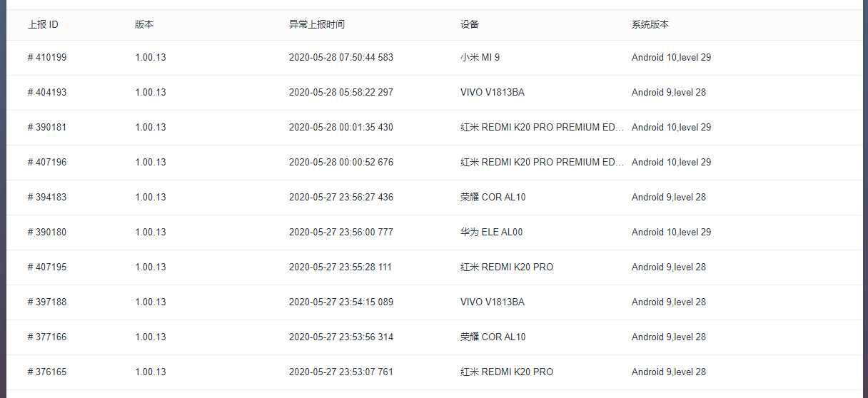This screenshot has width=868, height=398.
Task: Click timestamp 2020-05-27 23:53:07 761
Action: pyautogui.click(x=341, y=372)
